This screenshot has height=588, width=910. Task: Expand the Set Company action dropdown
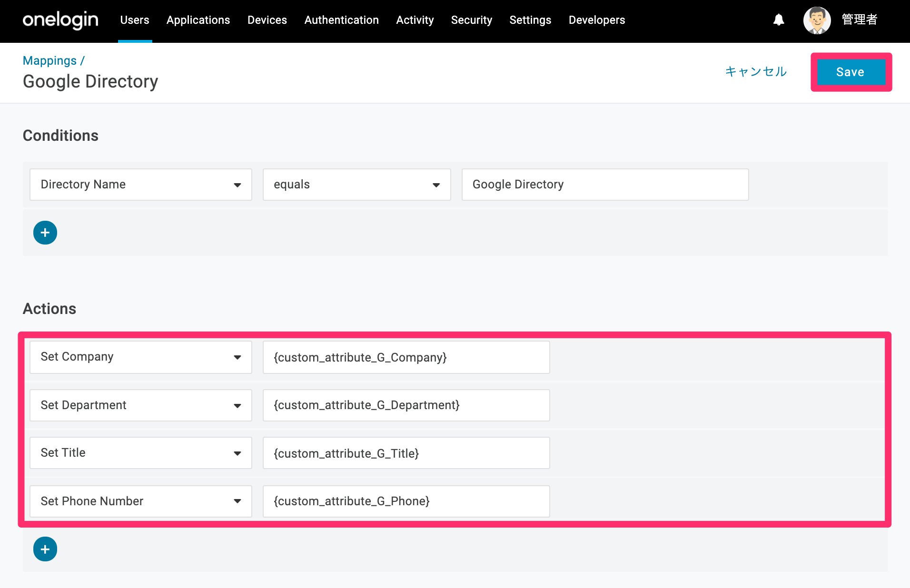pyautogui.click(x=141, y=357)
